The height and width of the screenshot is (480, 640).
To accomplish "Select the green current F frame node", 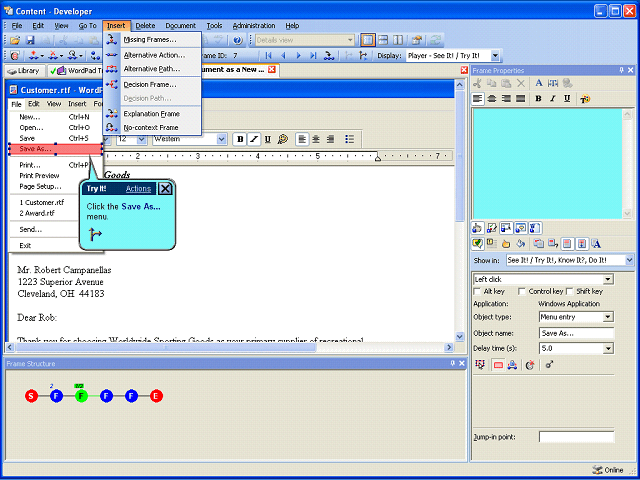I will pos(81,396).
